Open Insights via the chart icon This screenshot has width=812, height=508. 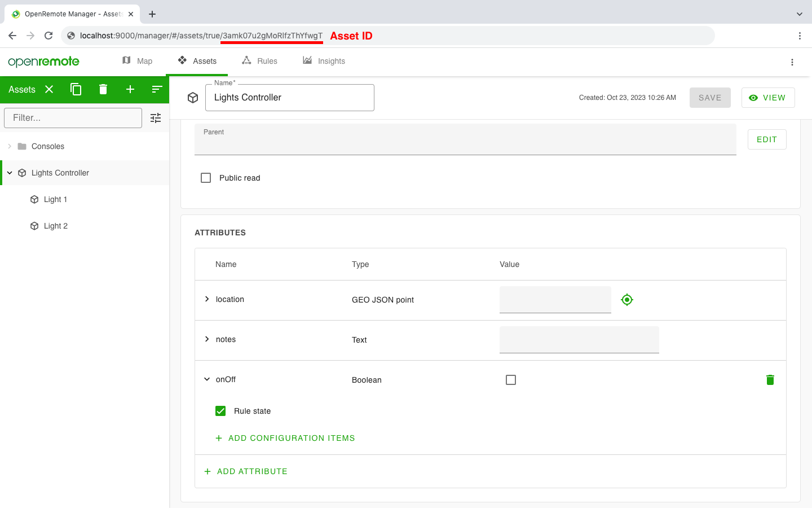point(306,60)
